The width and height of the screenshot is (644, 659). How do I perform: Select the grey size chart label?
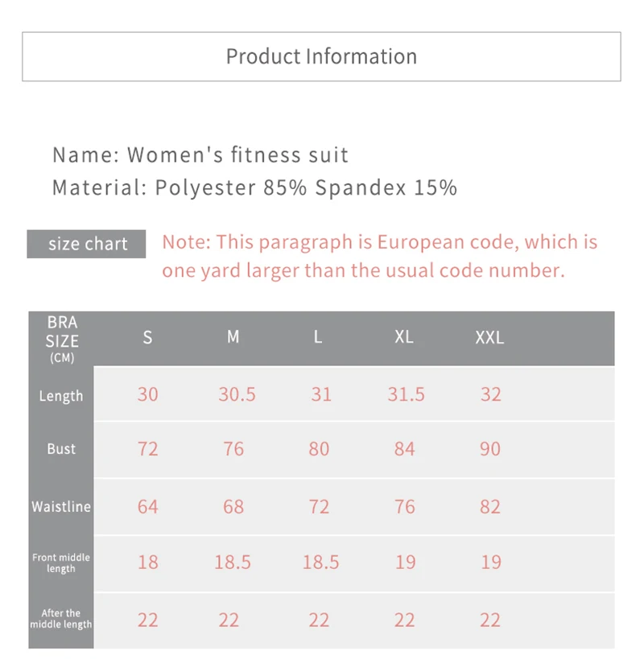86,244
